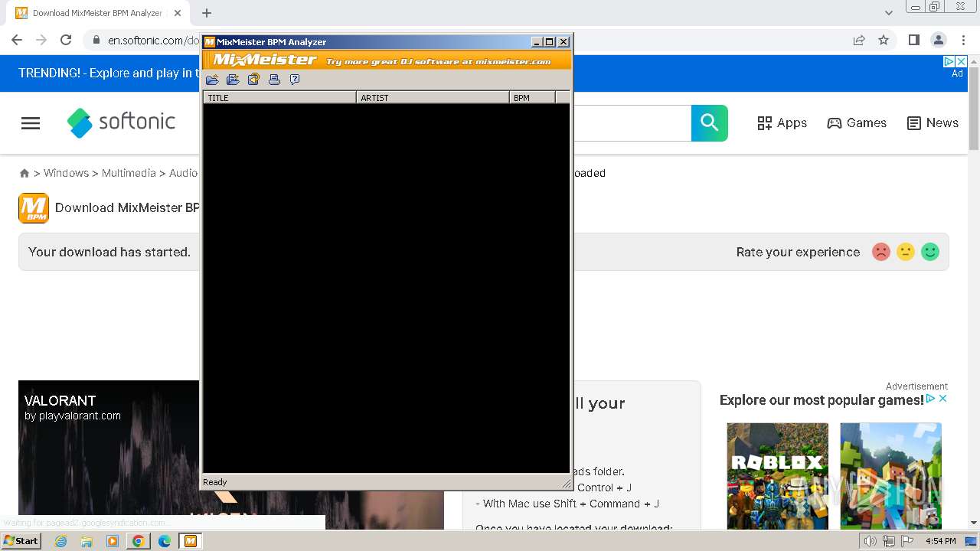
Task: Open the media player taskbar icon
Action: tap(113, 541)
